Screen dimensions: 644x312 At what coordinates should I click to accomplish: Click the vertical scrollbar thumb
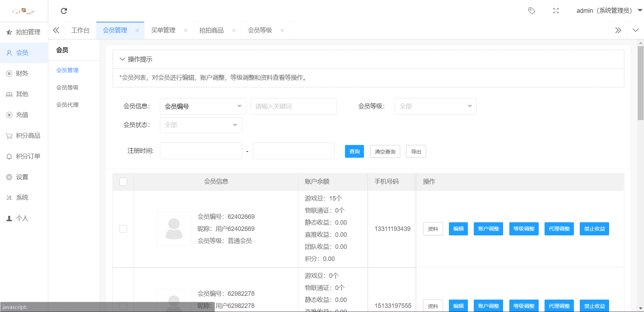click(641, 83)
